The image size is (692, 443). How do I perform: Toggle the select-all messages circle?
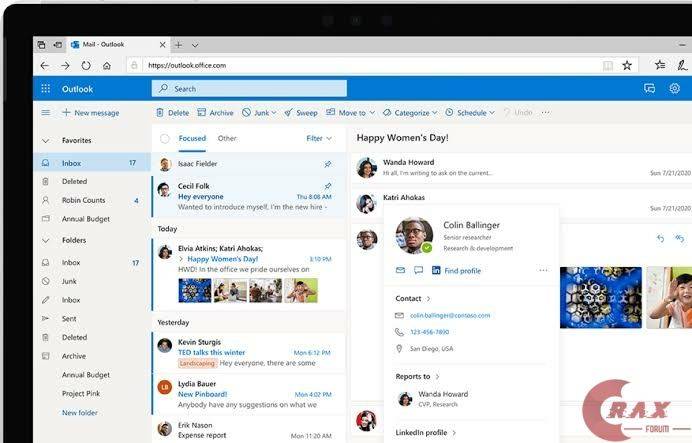pos(165,139)
